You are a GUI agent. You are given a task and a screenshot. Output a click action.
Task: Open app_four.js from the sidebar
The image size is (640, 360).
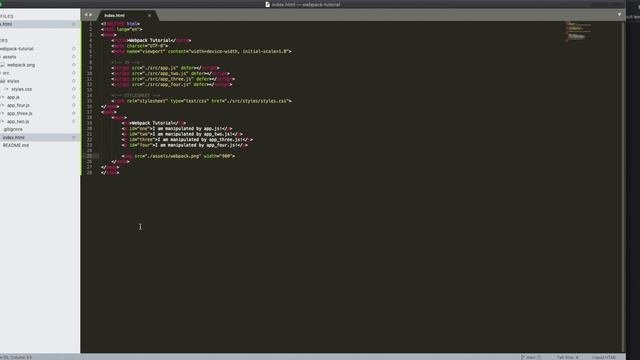18,105
